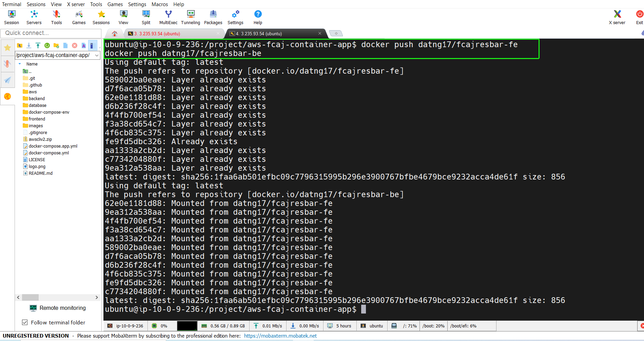
Task: Click file list scrollbar right arrow
Action: coord(97,297)
